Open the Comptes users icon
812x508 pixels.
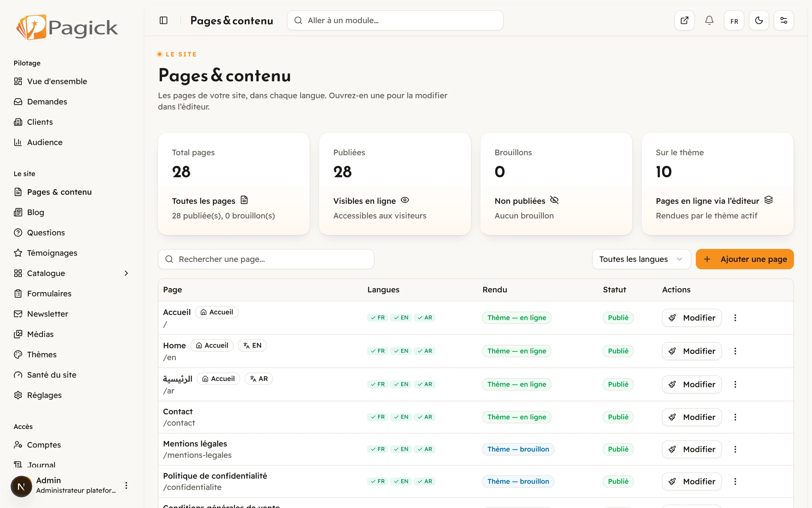point(18,445)
